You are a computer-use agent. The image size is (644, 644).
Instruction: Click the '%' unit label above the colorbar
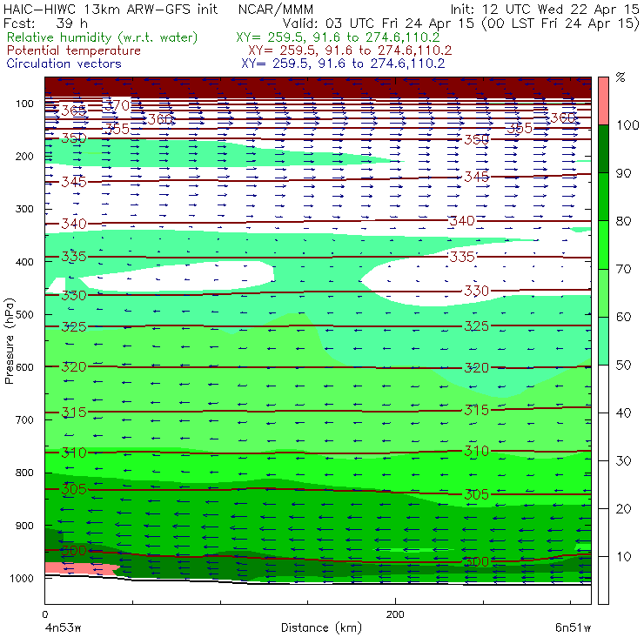pyautogui.click(x=621, y=77)
